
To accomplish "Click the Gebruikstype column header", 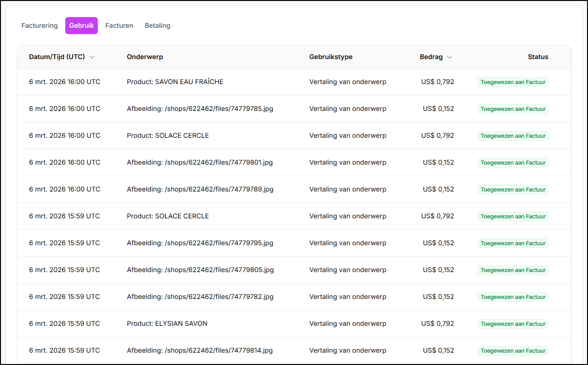I will click(330, 57).
